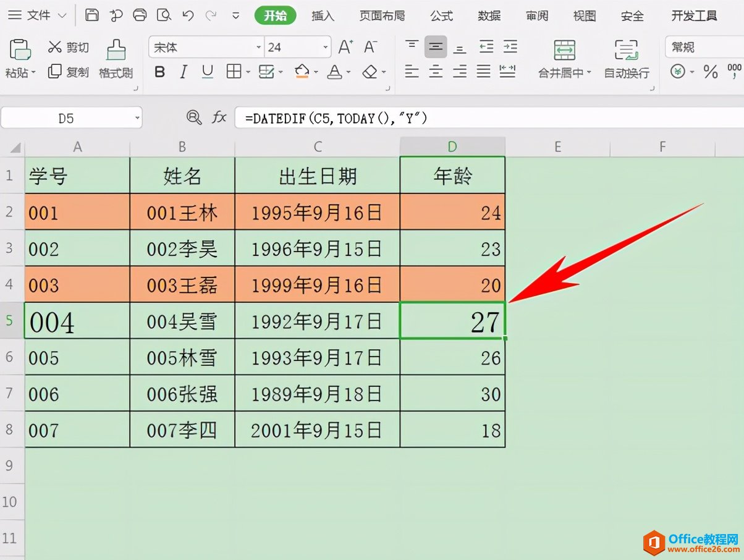Toggle underline formatting
The width and height of the screenshot is (744, 560).
pos(208,72)
